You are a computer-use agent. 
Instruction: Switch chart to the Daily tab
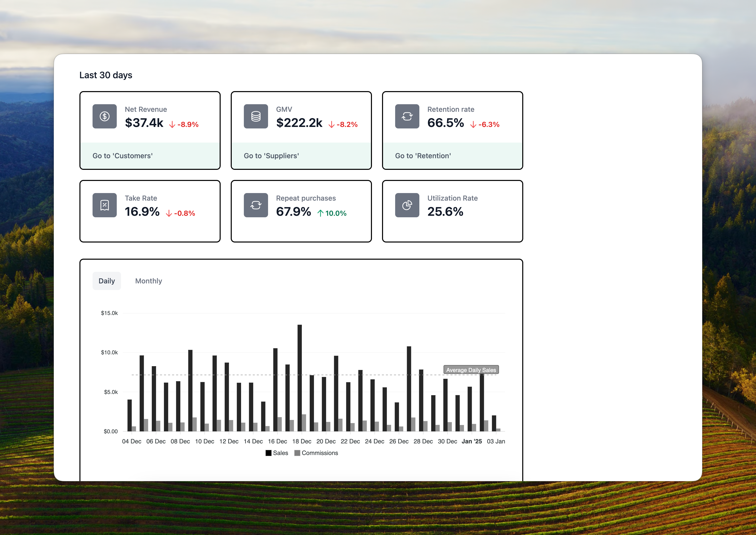(x=107, y=281)
